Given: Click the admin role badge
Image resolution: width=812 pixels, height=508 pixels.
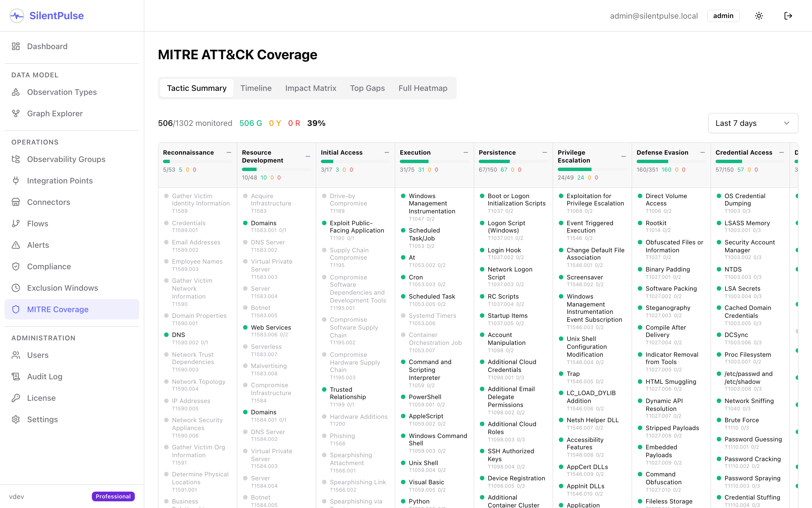Looking at the screenshot, I should pos(723,16).
